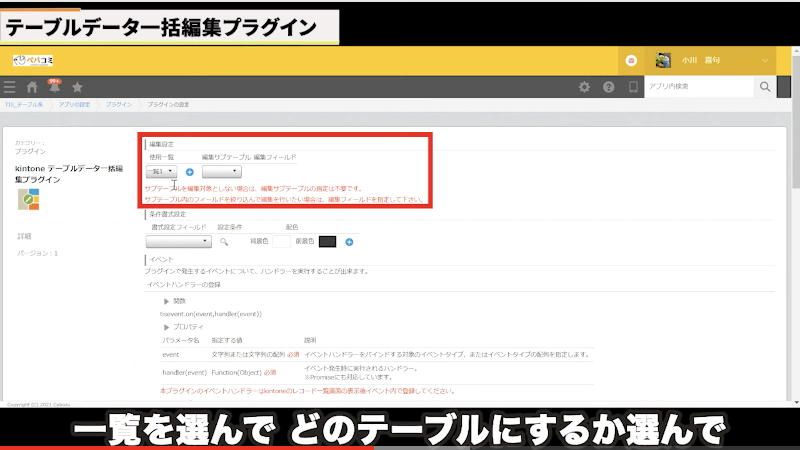Add a row with the plus beside 前景色
This screenshot has width=800, height=450.
point(349,241)
